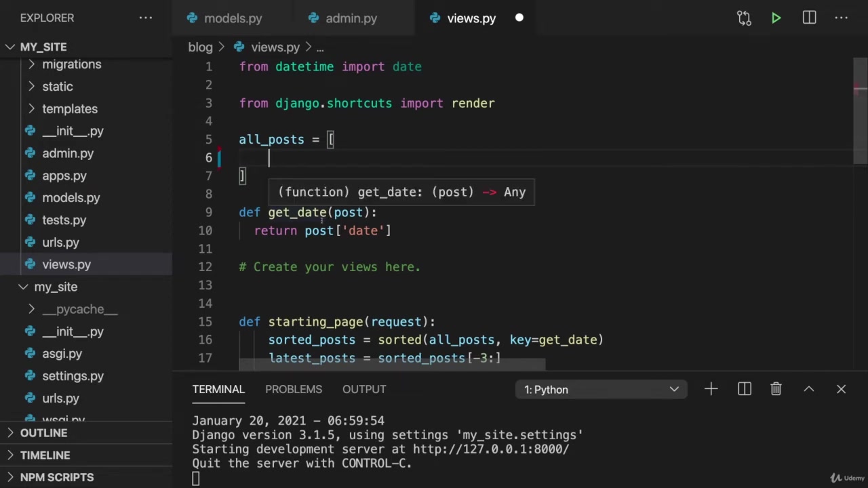The width and height of the screenshot is (868, 488).
Task: Kill terminal with trash icon
Action: 776,389
